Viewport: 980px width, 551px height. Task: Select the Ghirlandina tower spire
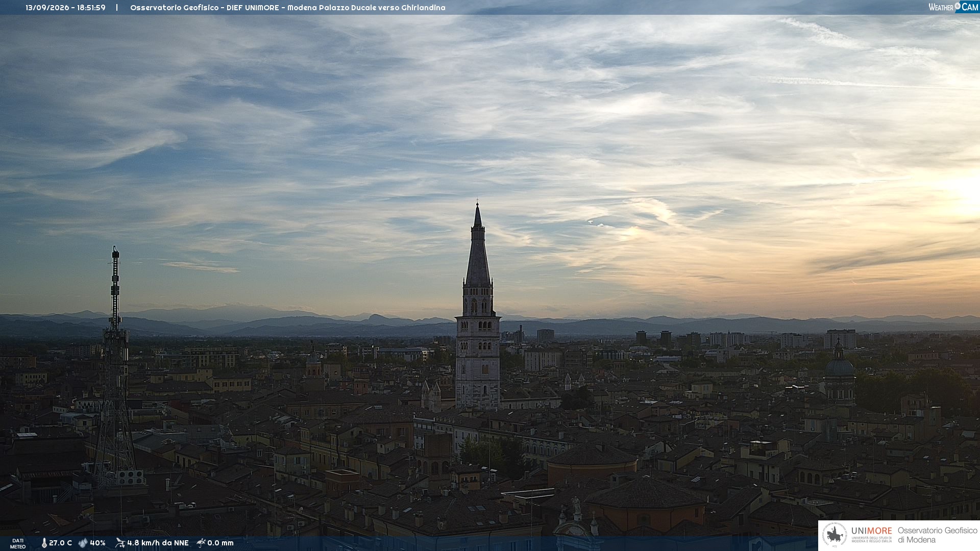[478, 245]
